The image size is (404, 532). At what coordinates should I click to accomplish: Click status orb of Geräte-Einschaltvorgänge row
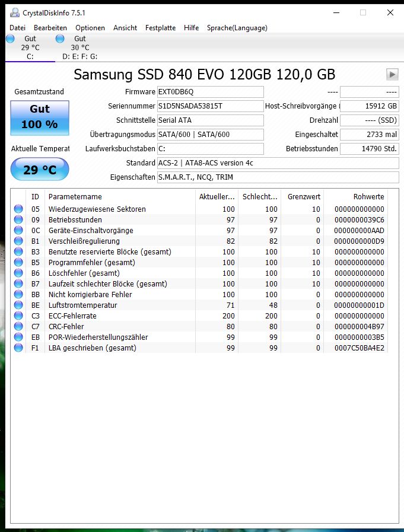point(18,230)
